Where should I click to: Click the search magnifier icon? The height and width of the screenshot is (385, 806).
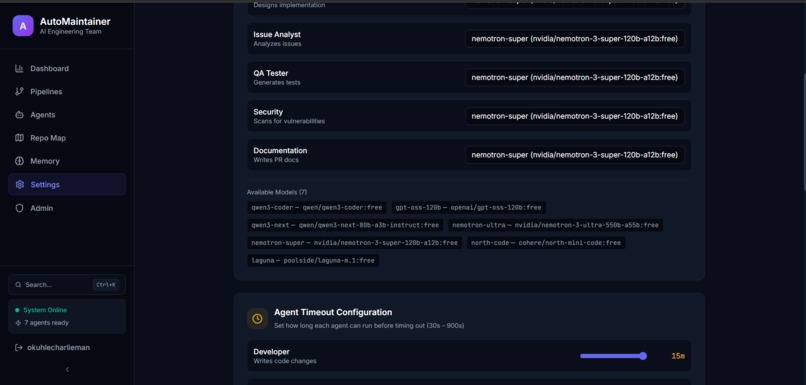19,284
